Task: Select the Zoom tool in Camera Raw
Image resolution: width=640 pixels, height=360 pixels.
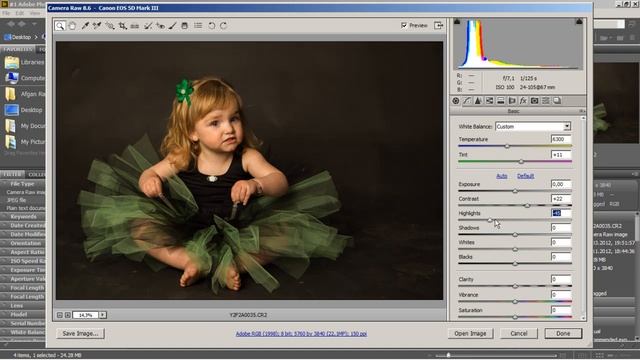Action: coord(60,26)
